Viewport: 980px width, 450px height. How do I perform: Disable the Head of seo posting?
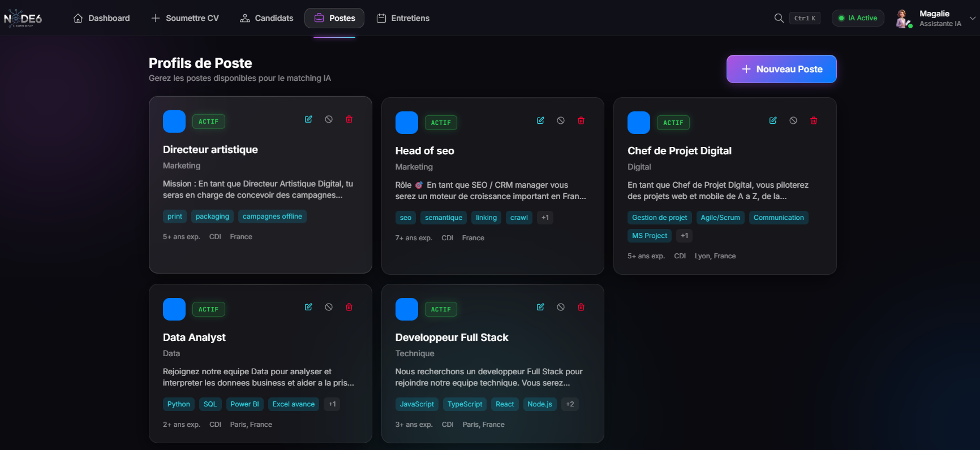point(561,120)
